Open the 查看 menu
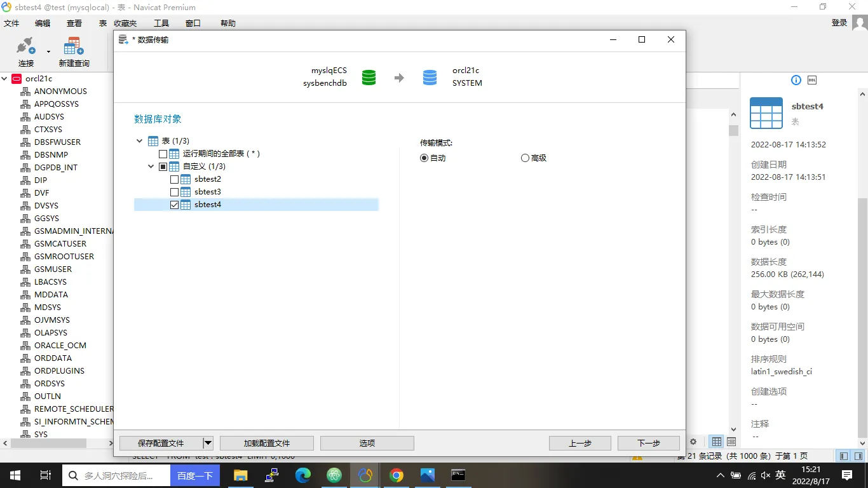The height and width of the screenshot is (488, 868). coord(74,23)
